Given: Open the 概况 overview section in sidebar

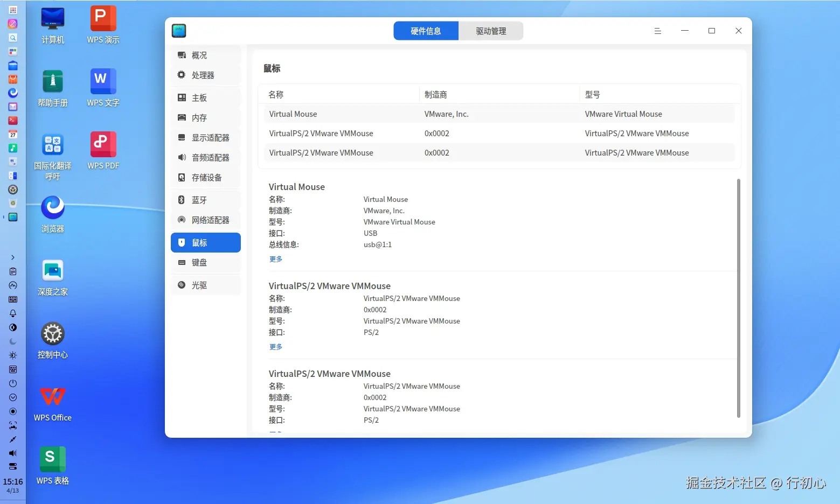Looking at the screenshot, I should coord(206,55).
